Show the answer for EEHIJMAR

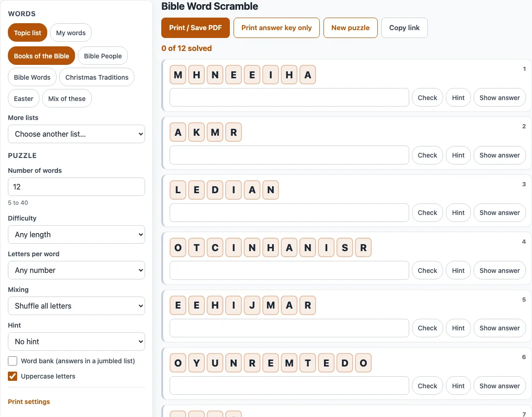click(500, 328)
